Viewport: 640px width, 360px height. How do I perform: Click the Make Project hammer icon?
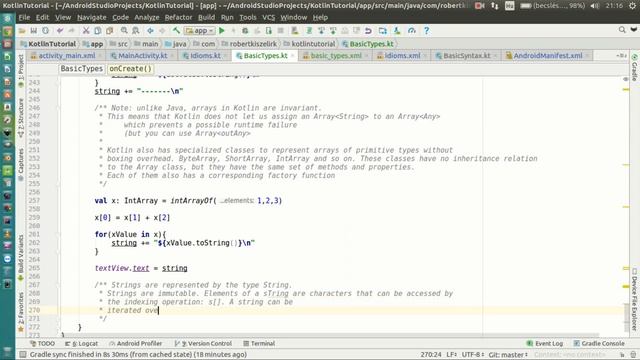(176, 31)
